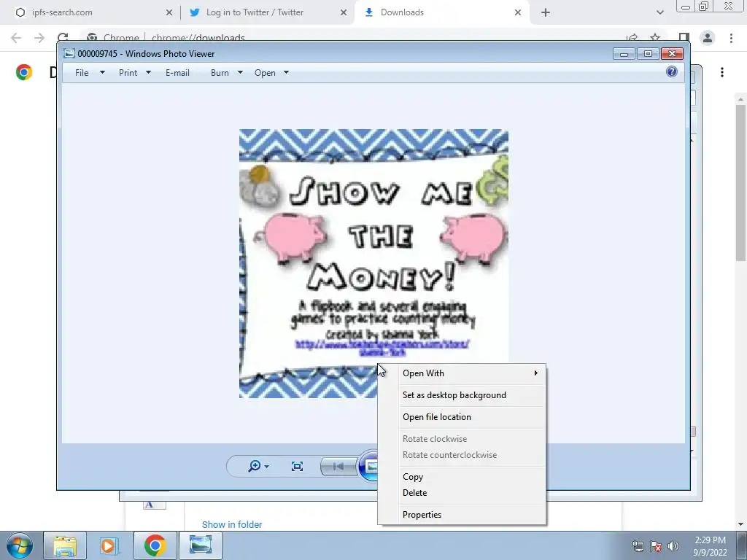The height and width of the screenshot is (560, 747).
Task: Open the zoom dropdown arrow
Action: click(x=267, y=466)
